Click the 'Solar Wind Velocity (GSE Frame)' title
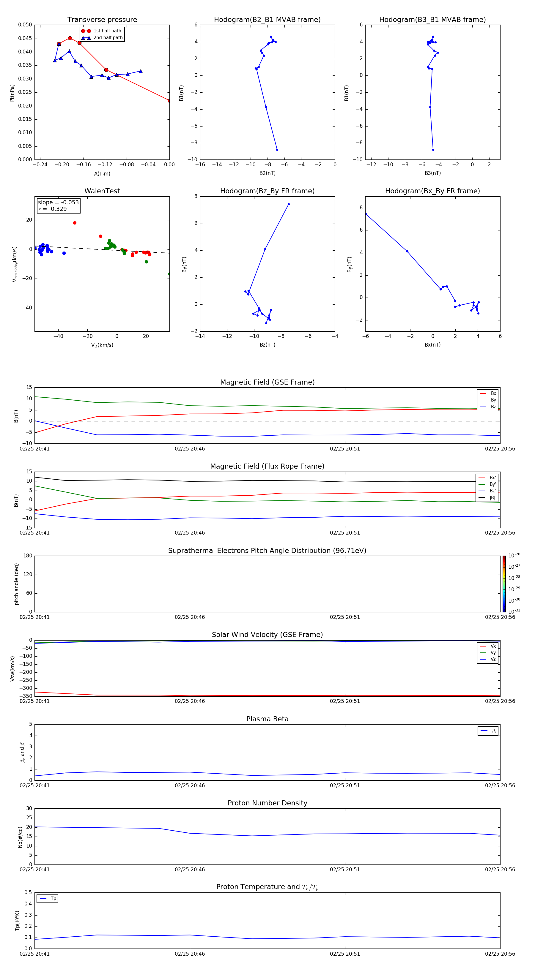The width and height of the screenshot is (535, 980). click(x=267, y=635)
